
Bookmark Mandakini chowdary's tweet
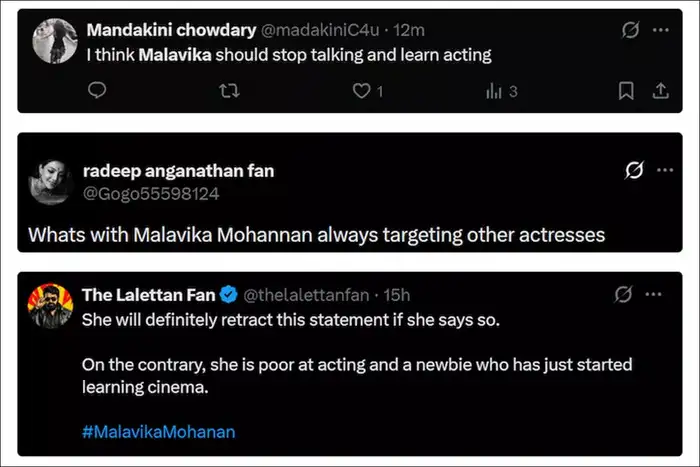626,91
